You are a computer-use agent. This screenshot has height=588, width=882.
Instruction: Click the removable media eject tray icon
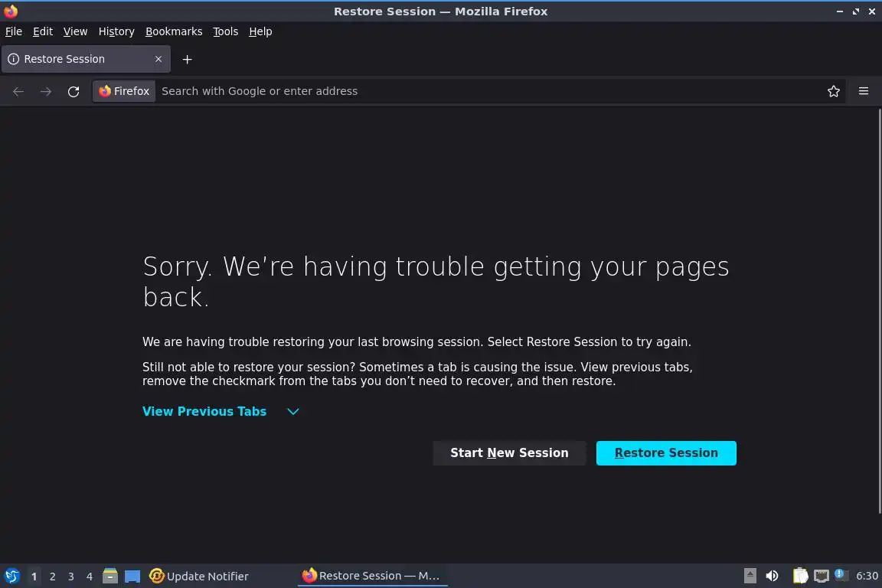pos(750,576)
